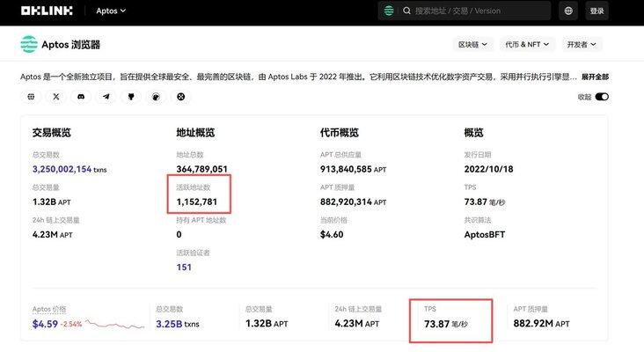Click the 73.87 笔/秒 value in bottom bar
Viewport: 644px width, 352px height.
[x=446, y=324]
